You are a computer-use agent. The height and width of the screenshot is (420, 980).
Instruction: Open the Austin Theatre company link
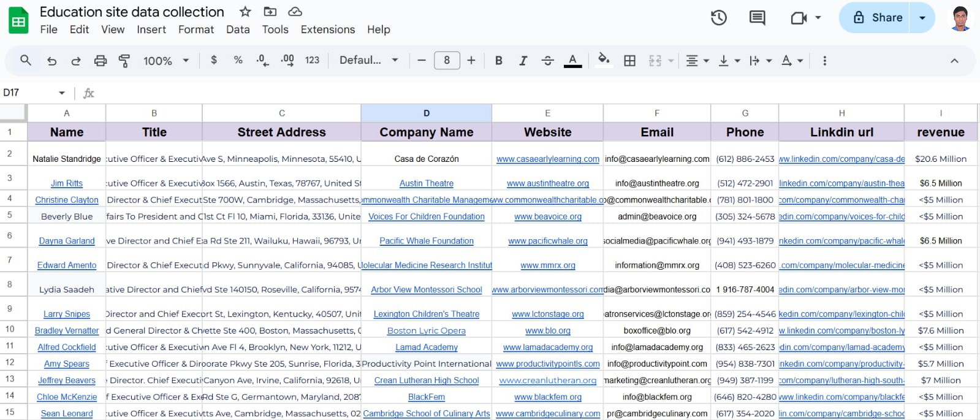coord(426,183)
